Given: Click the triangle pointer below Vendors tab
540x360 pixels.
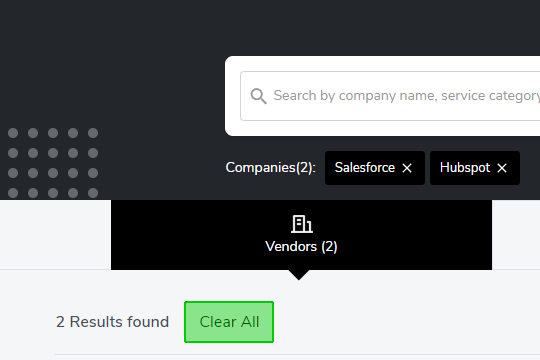Looking at the screenshot, I should 299,275.
